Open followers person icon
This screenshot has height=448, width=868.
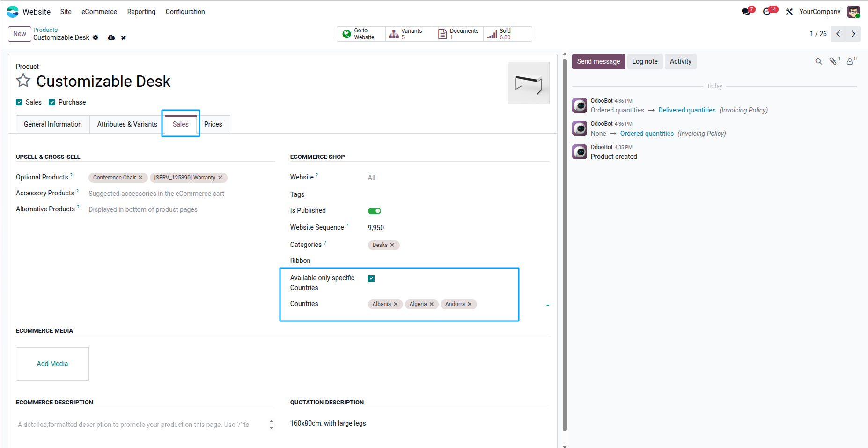pos(850,61)
